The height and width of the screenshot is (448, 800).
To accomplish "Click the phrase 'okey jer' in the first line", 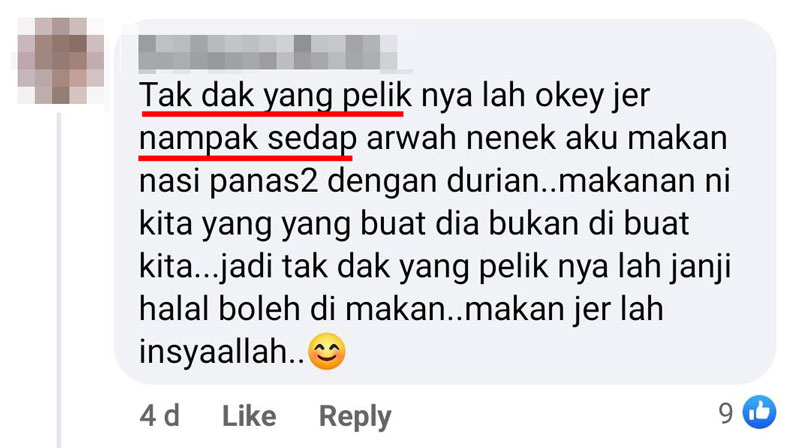I will coord(592,96).
